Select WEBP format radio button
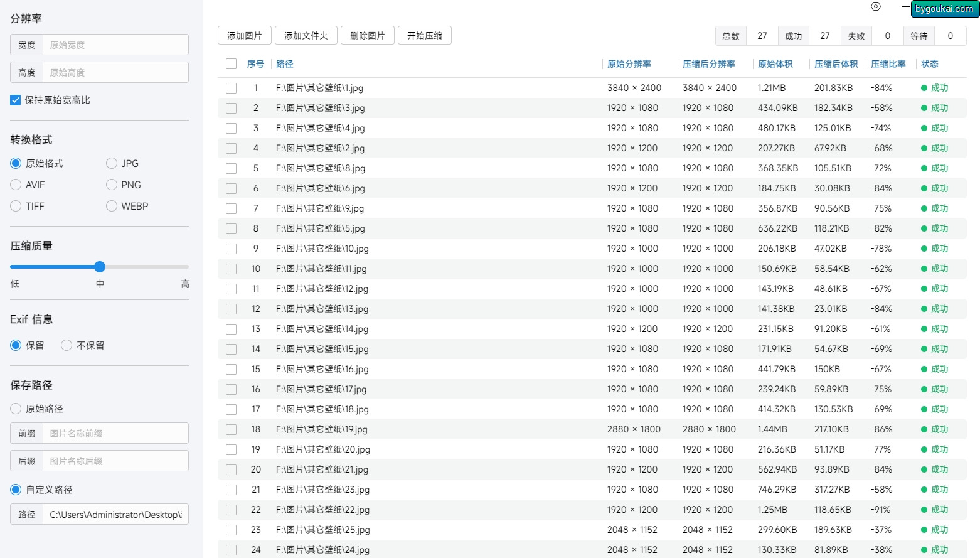980x558 pixels. pos(112,206)
